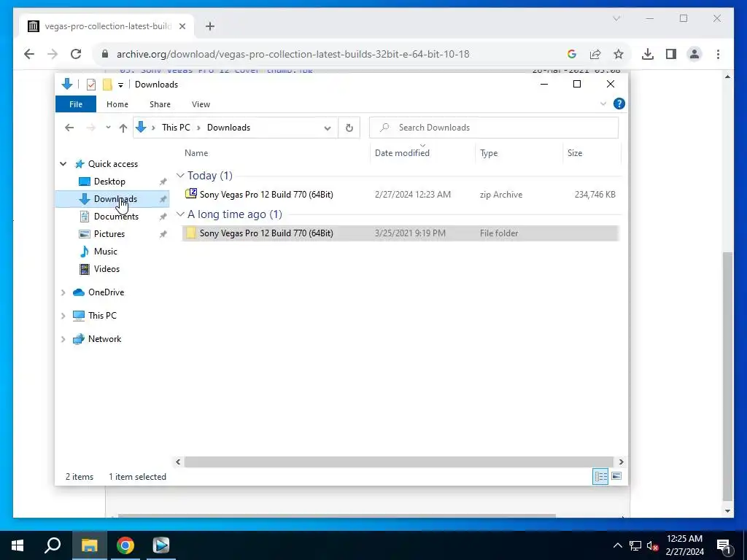The width and height of the screenshot is (747, 560).
Task: Open the File Explorer Help icon
Action: point(619,104)
